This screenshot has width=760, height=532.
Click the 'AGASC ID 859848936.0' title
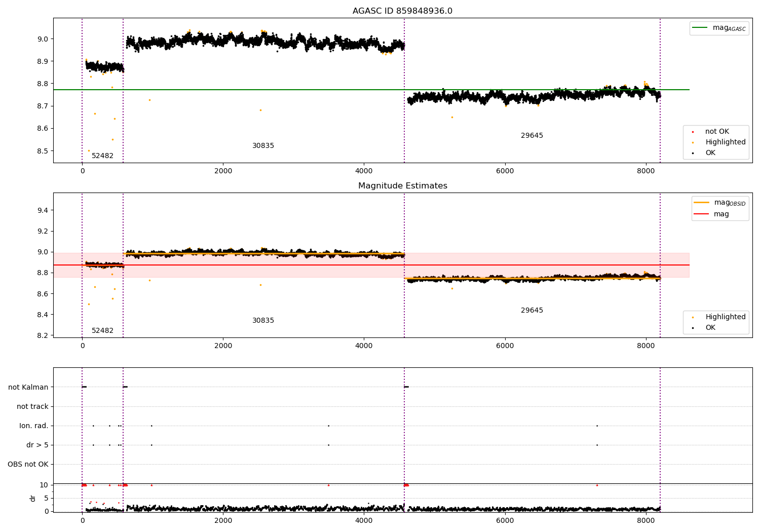(x=403, y=11)
